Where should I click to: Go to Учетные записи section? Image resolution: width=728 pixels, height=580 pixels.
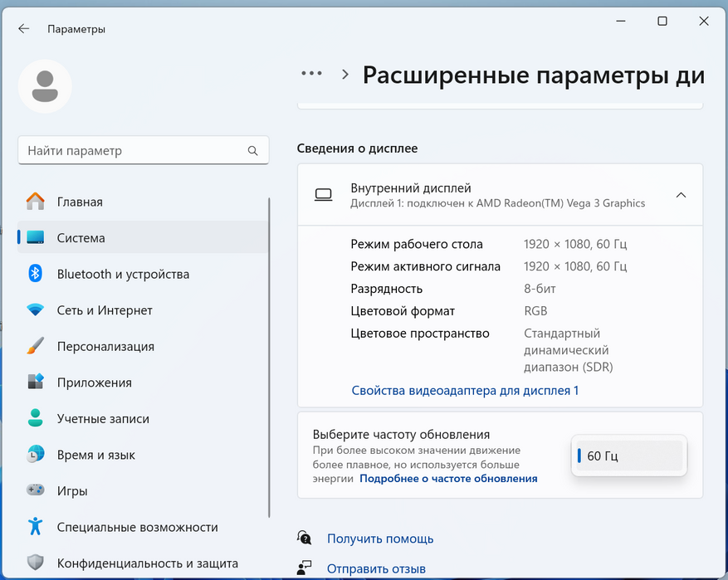[x=103, y=419]
